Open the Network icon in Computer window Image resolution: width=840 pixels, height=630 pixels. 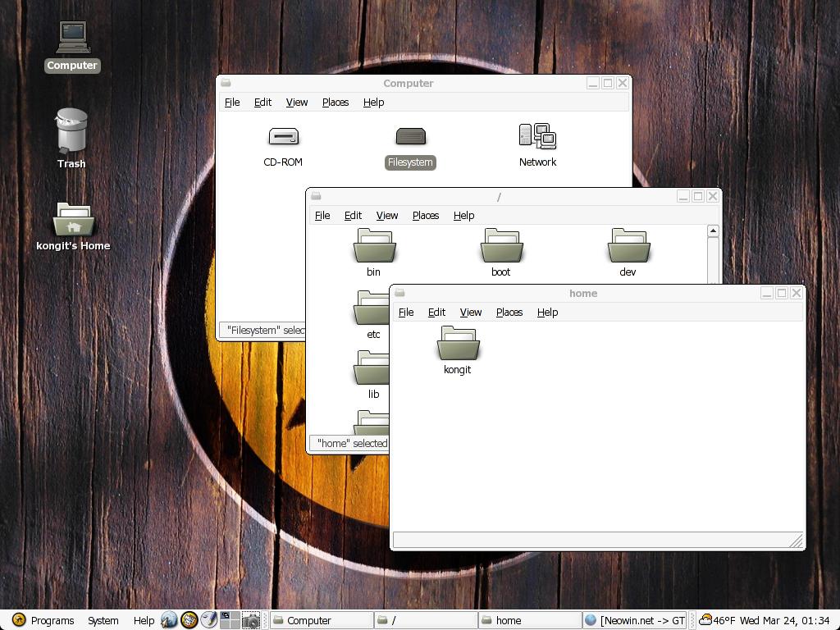point(537,137)
